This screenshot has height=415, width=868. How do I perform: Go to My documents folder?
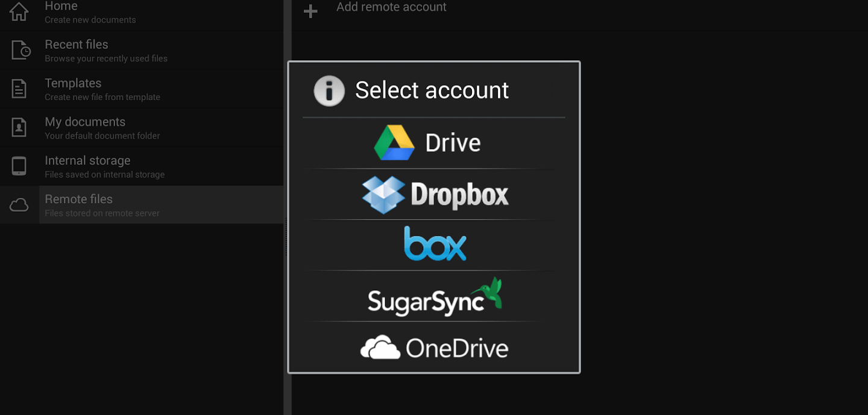142,128
